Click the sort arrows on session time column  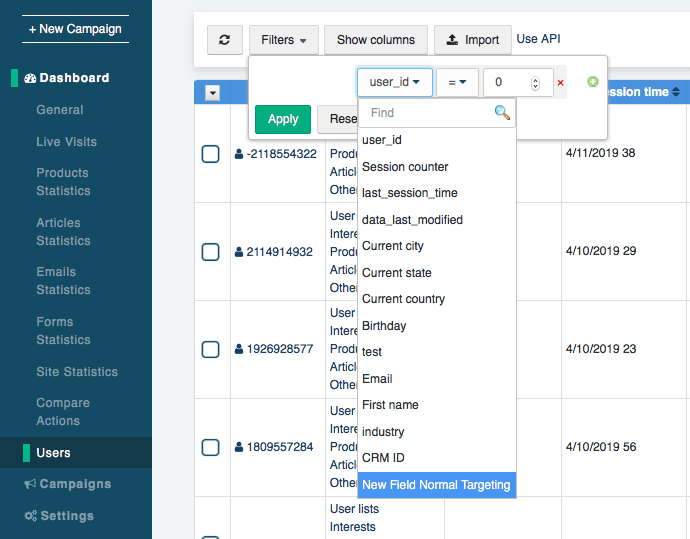tap(676, 92)
